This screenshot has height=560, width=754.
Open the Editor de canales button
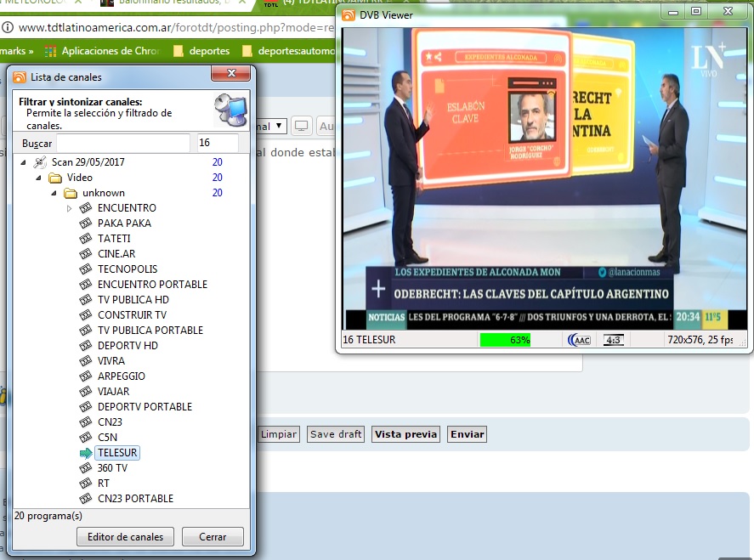click(125, 536)
